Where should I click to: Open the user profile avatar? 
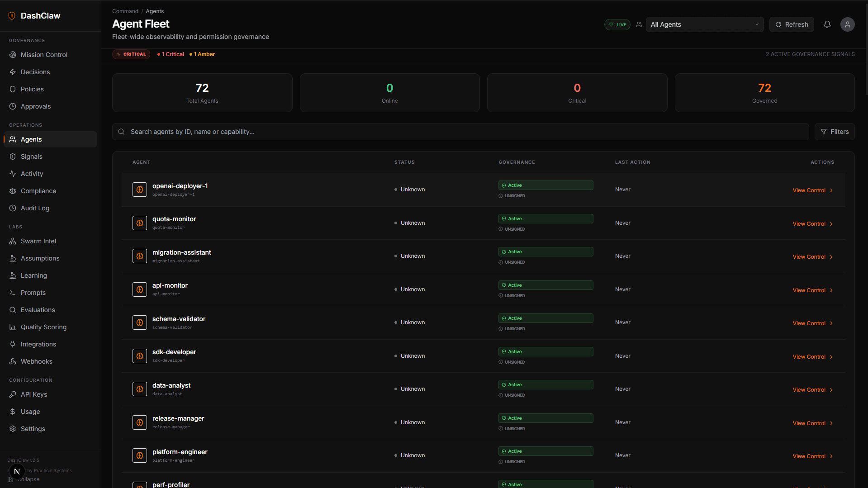(x=847, y=24)
